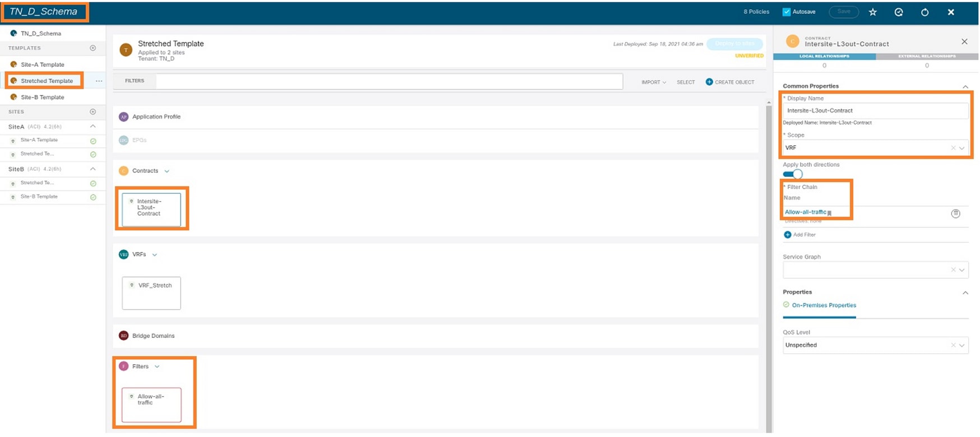Collapse Common Properties section

(965, 87)
